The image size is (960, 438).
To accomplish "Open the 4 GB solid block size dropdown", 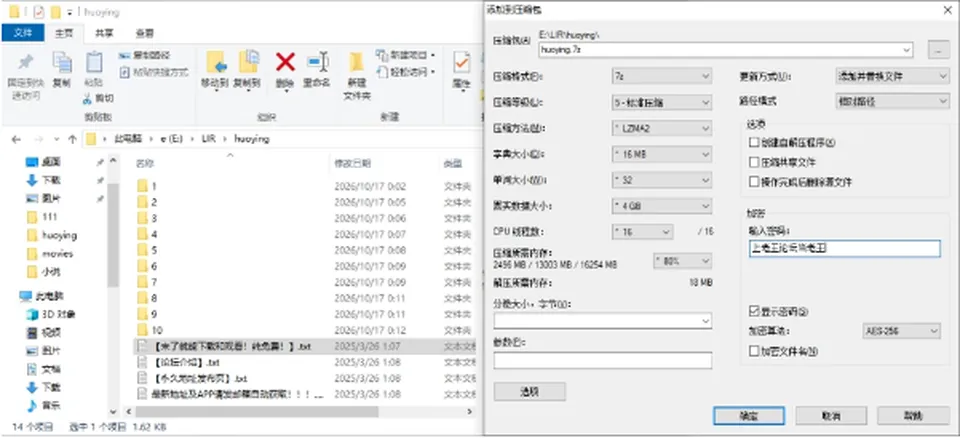I will pyautogui.click(x=661, y=206).
